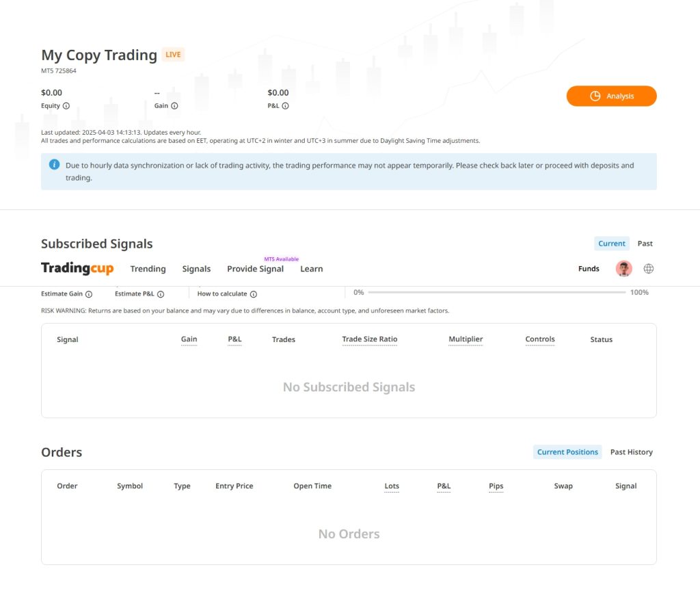The width and height of the screenshot is (700, 602).
Task: Open the Trending menu item
Action: tap(148, 269)
